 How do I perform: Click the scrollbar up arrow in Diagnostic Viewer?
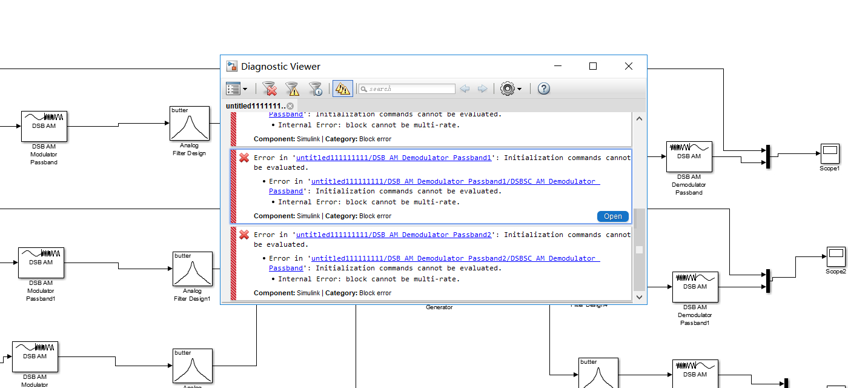[639, 119]
